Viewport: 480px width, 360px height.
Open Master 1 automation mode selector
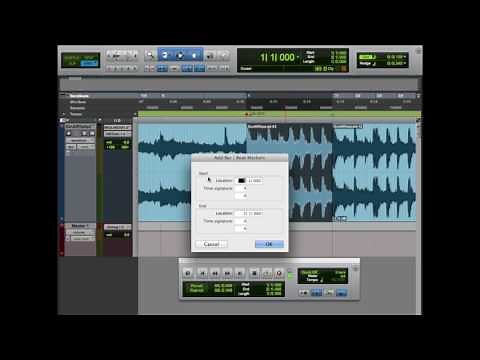(x=82, y=238)
